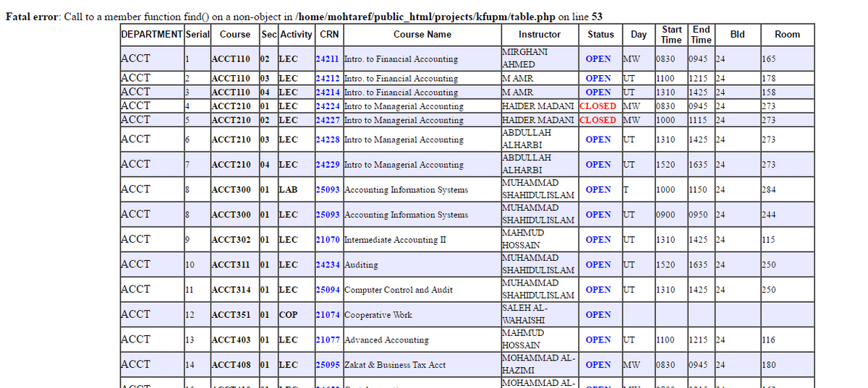Click course code ACCT408

coord(231,365)
